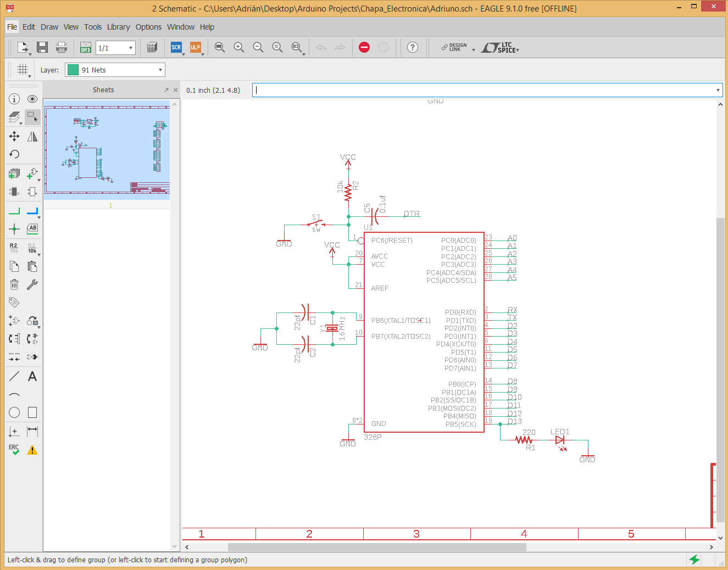Click the red Stop command icon

(x=364, y=48)
